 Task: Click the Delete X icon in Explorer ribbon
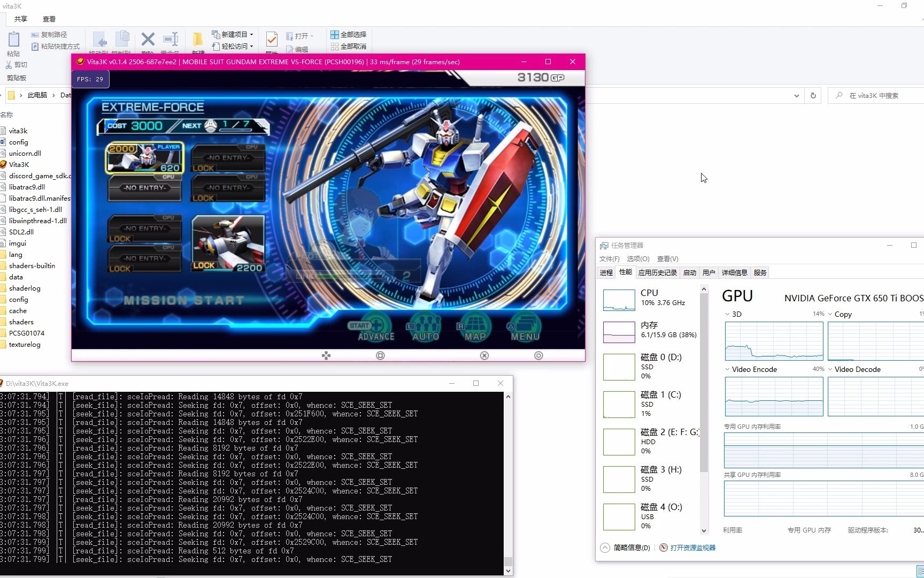point(148,39)
